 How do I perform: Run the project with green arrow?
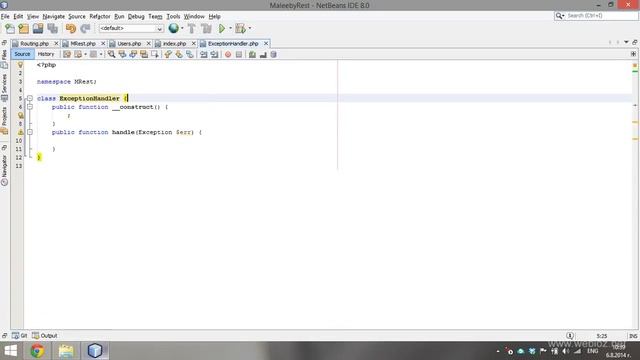(x=222, y=28)
